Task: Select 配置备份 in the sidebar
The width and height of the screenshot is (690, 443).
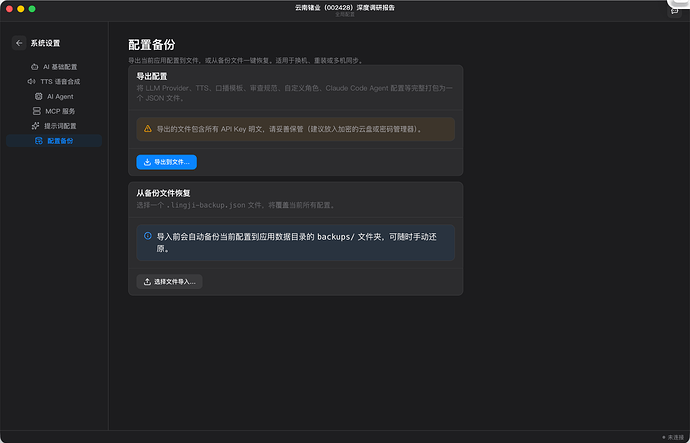Action: 54,141
